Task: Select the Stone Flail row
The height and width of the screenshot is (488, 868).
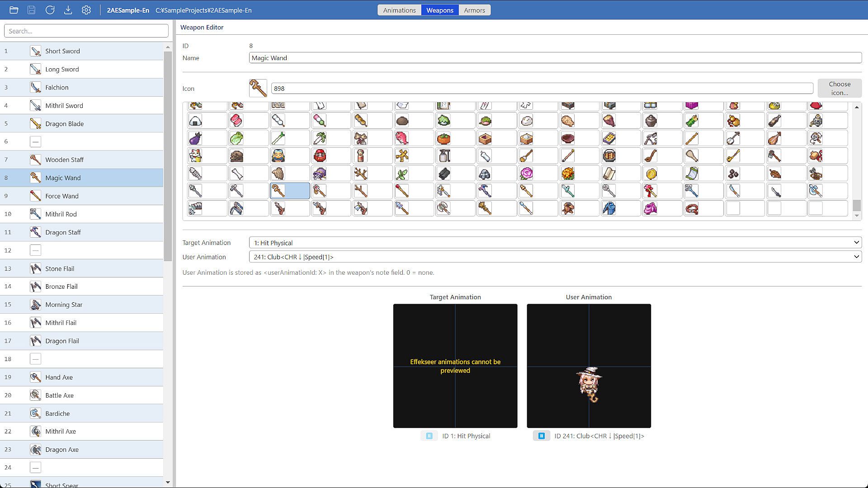Action: pos(82,268)
